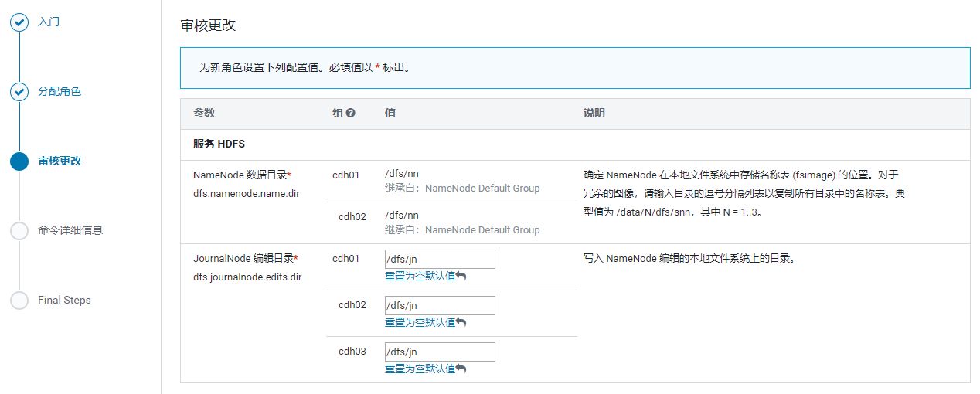Click 重置为空默认值 link under cdh02 field

(420, 322)
